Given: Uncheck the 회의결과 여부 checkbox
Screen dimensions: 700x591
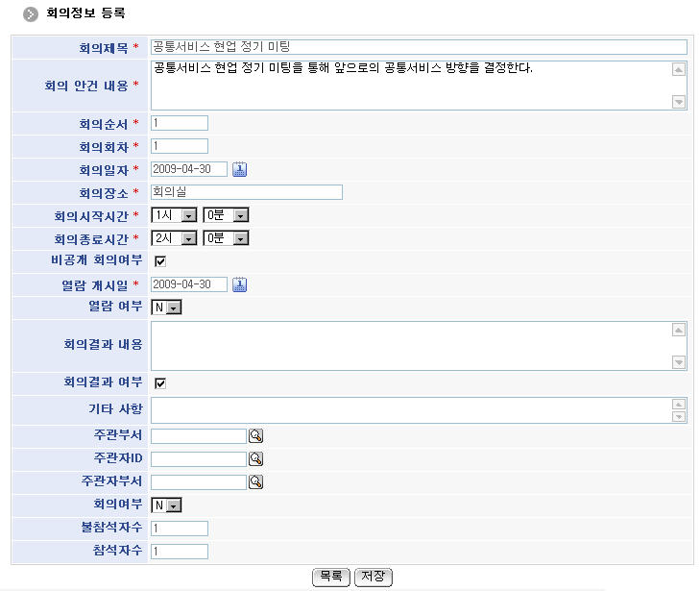Looking at the screenshot, I should [x=160, y=383].
